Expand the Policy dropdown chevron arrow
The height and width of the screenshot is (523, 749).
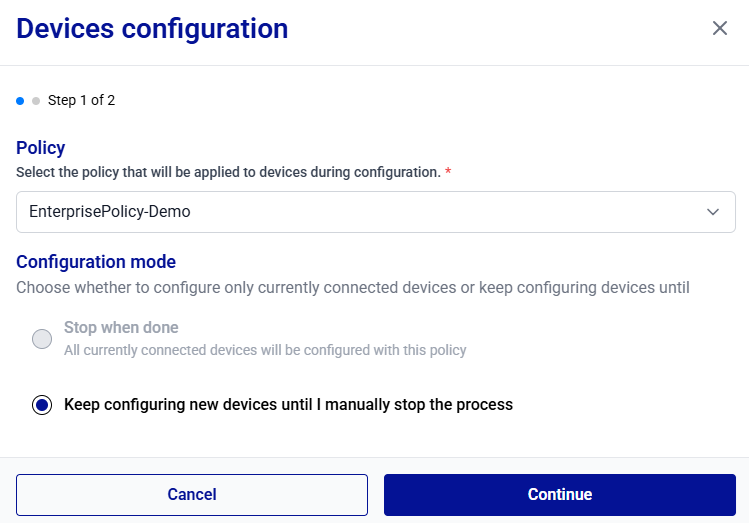[713, 212]
